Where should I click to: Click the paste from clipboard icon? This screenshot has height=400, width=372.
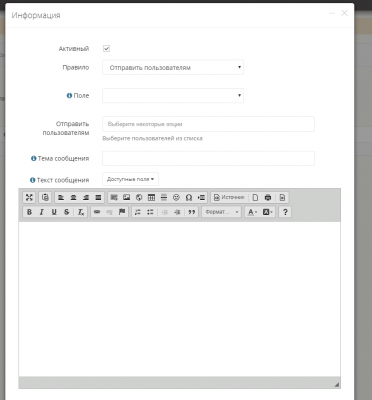click(x=45, y=197)
